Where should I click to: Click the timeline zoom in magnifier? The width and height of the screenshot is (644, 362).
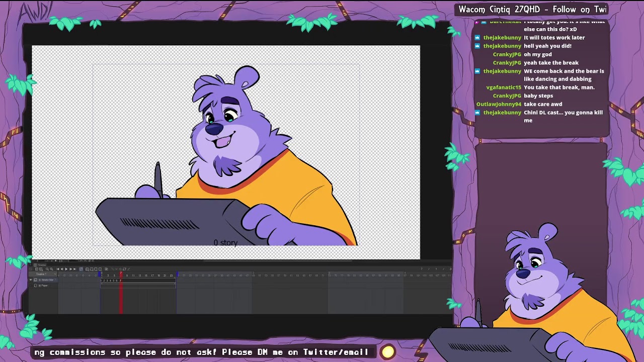[51, 269]
